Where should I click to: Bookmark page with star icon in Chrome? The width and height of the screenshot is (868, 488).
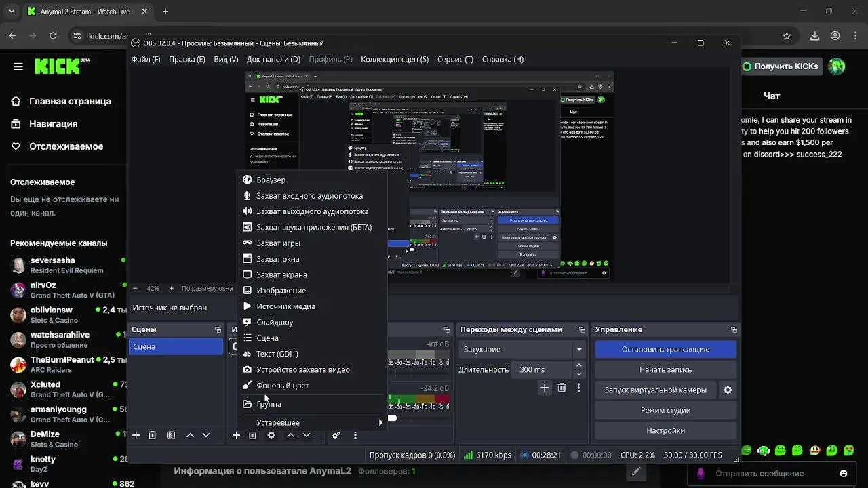787,36
